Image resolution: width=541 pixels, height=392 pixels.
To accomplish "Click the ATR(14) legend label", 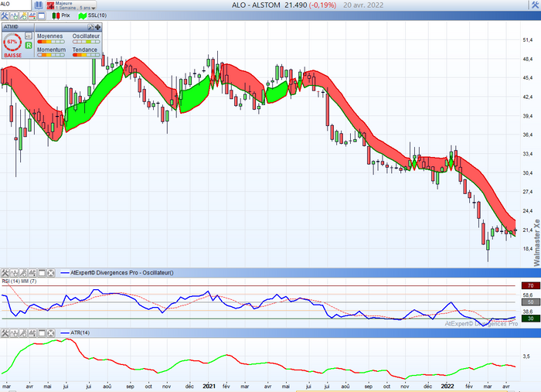I will 75,333.
